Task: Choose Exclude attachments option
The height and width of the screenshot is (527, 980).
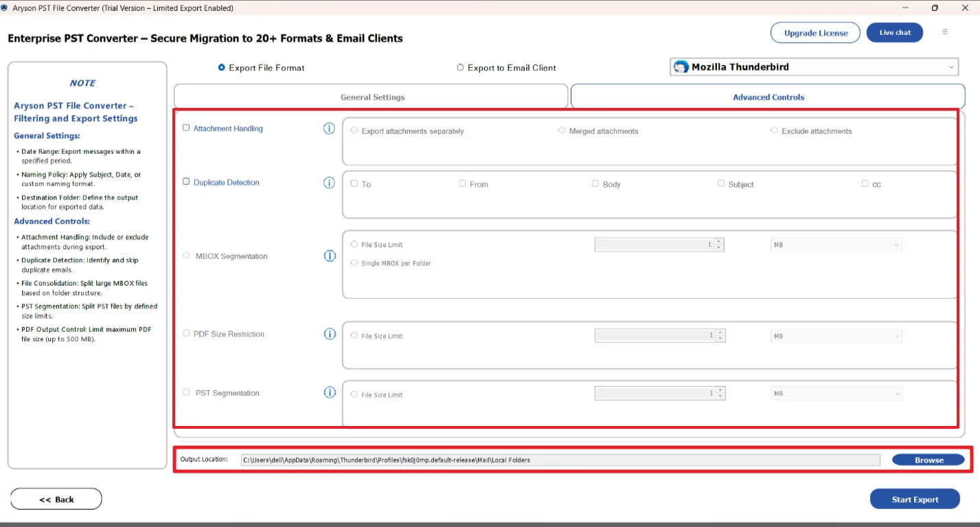Action: 774,130
